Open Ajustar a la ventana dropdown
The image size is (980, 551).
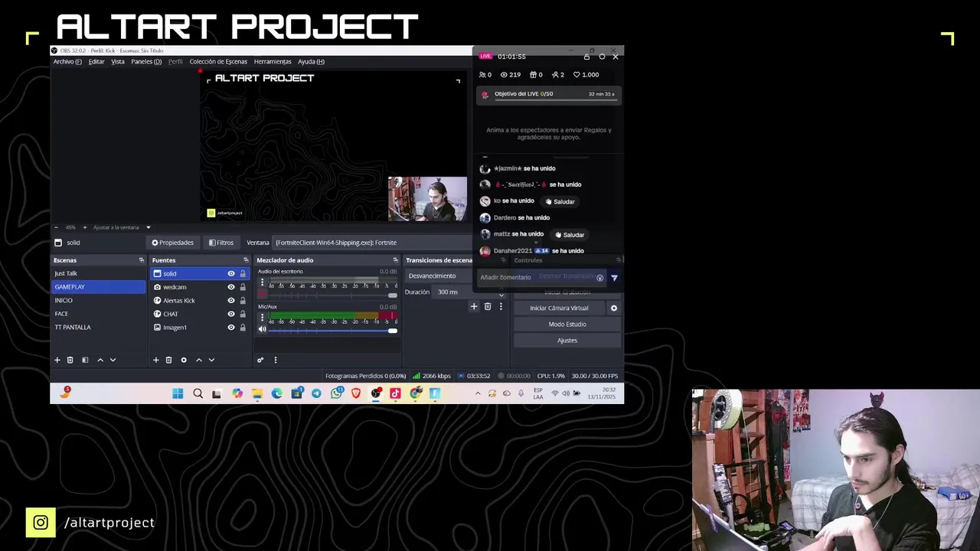pos(122,227)
